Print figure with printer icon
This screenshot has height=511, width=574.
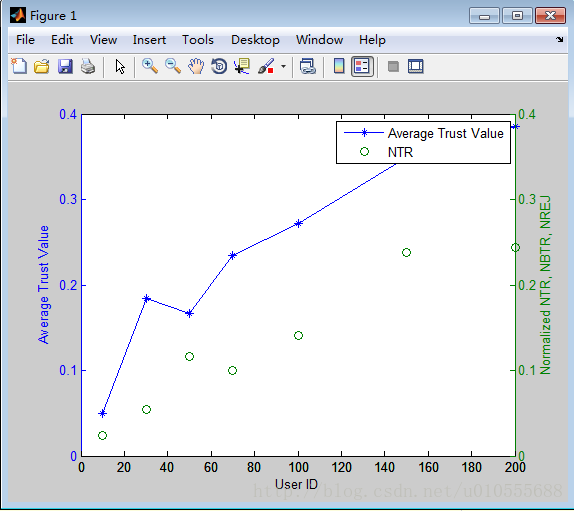(88, 67)
